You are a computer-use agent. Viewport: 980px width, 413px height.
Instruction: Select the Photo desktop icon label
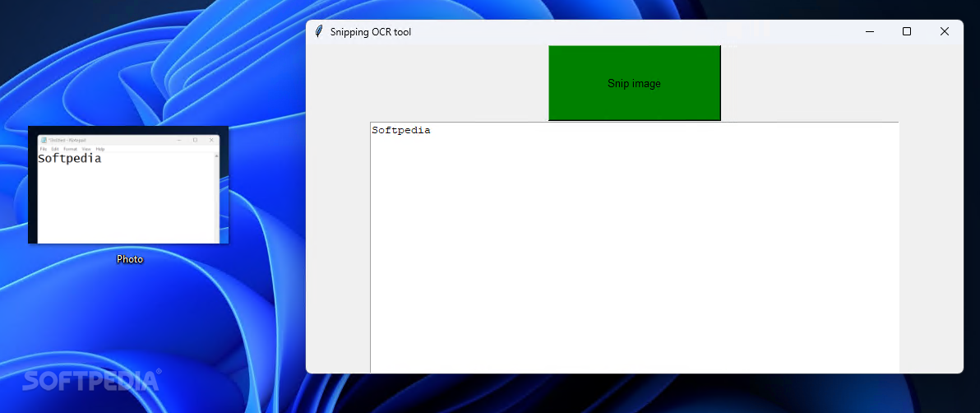[129, 259]
